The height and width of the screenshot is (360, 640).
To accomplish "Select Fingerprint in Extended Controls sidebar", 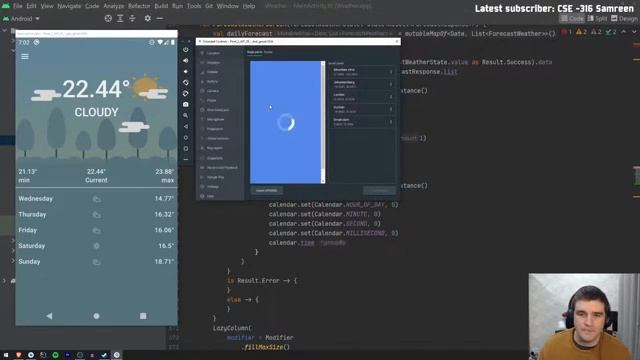I will click(x=220, y=129).
